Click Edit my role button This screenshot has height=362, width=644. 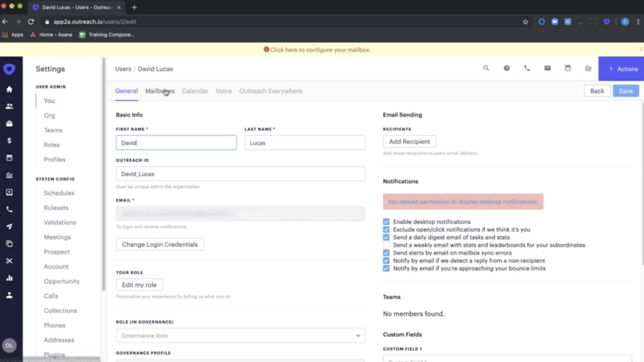(x=139, y=285)
